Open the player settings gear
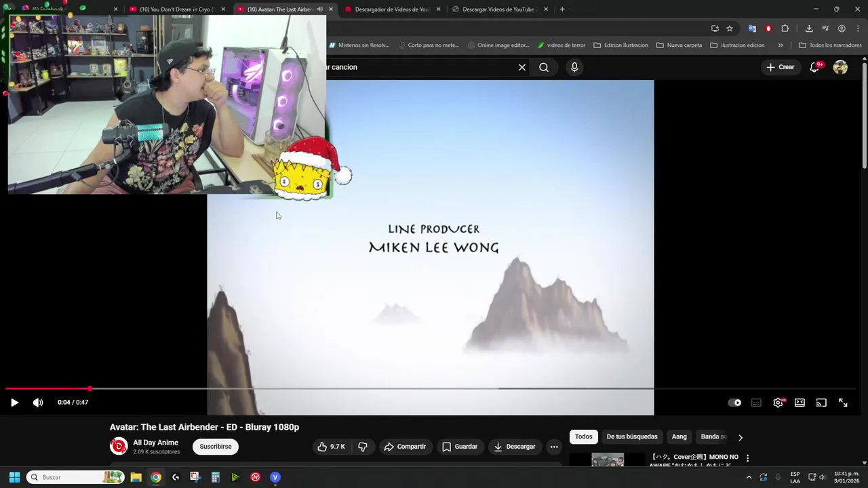The height and width of the screenshot is (488, 868). click(778, 403)
